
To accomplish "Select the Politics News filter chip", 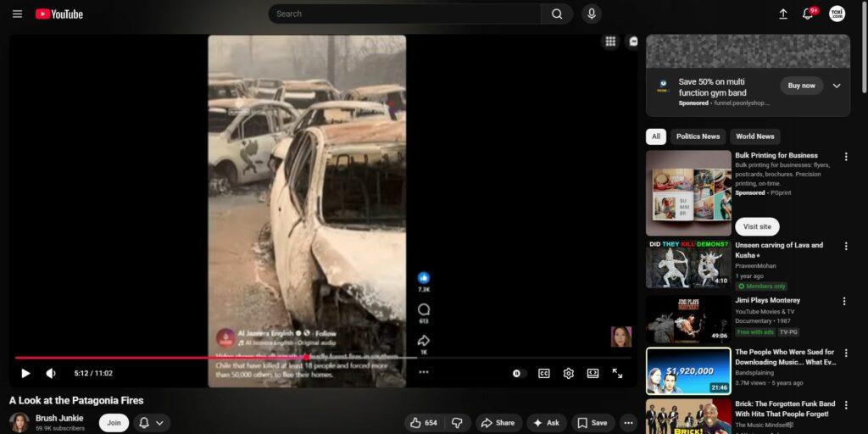I will pyautogui.click(x=698, y=136).
